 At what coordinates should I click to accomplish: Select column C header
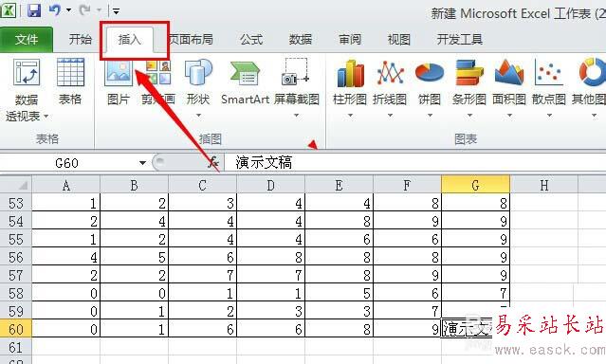tap(203, 185)
